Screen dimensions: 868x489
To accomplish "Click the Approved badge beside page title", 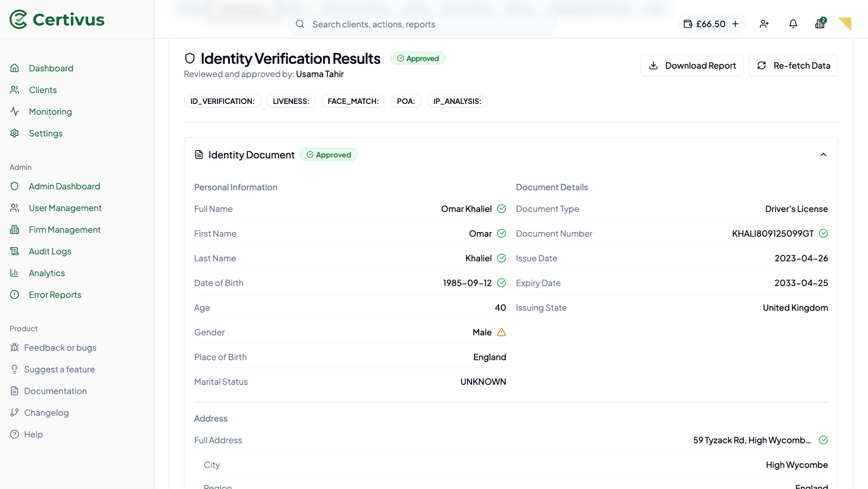I will [418, 58].
